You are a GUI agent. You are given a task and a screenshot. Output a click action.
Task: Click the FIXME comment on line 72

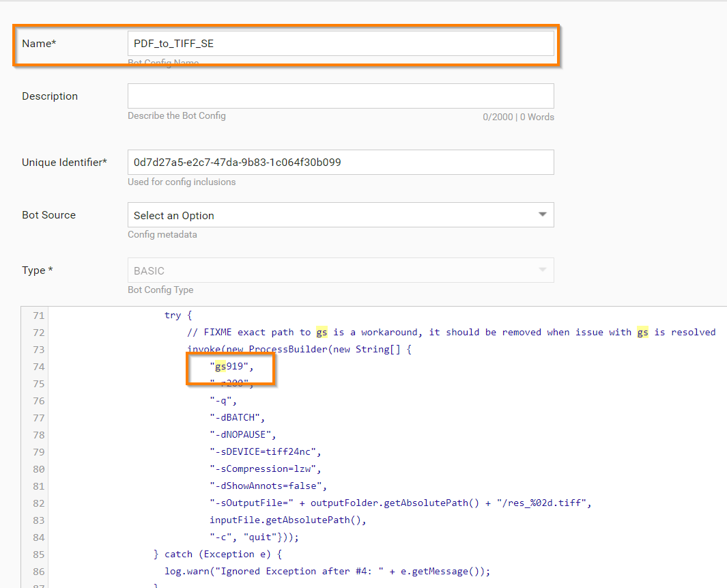[x=451, y=333]
